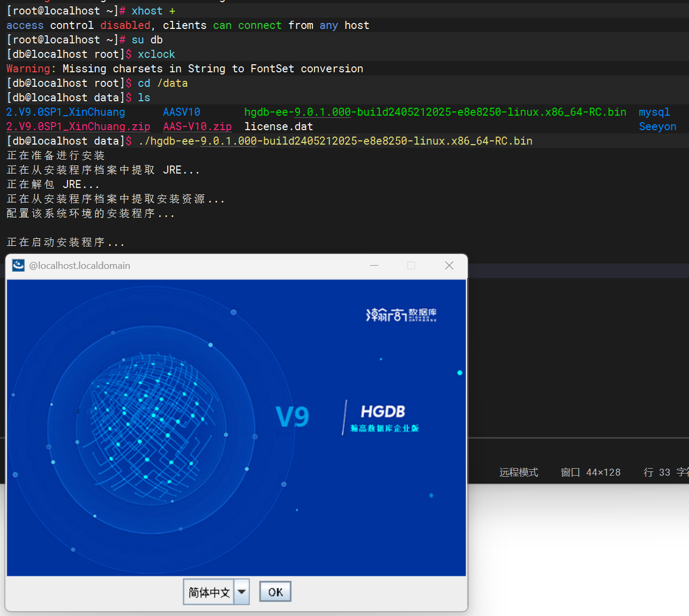Image resolution: width=689 pixels, height=616 pixels.
Task: Click the Seeyon directory name
Action: (x=657, y=126)
